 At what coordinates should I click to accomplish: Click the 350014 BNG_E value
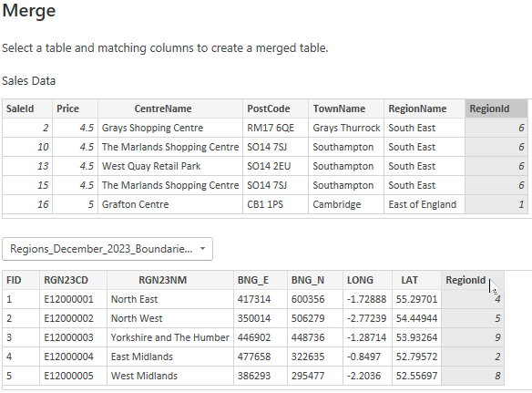[261, 318]
